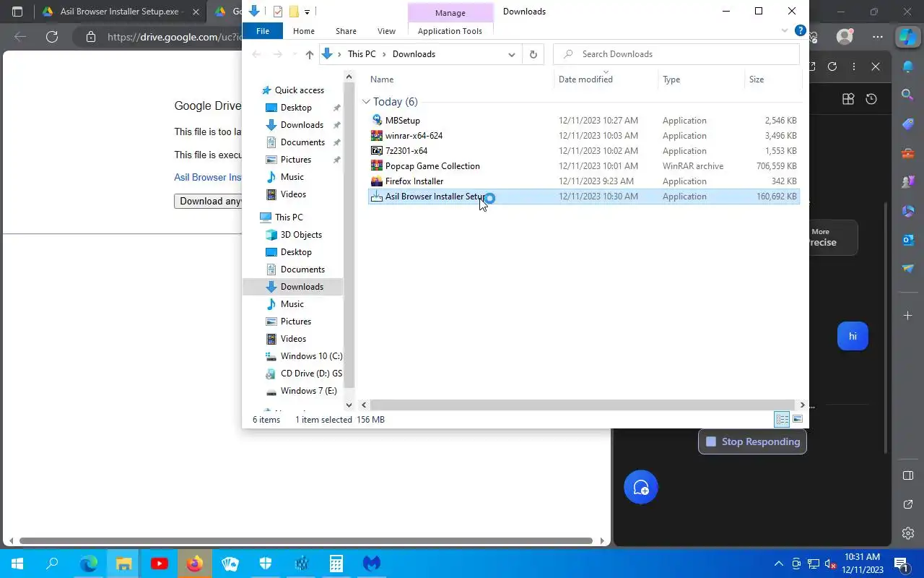The height and width of the screenshot is (578, 924).
Task: Select the MBSetup file
Action: [583, 121]
